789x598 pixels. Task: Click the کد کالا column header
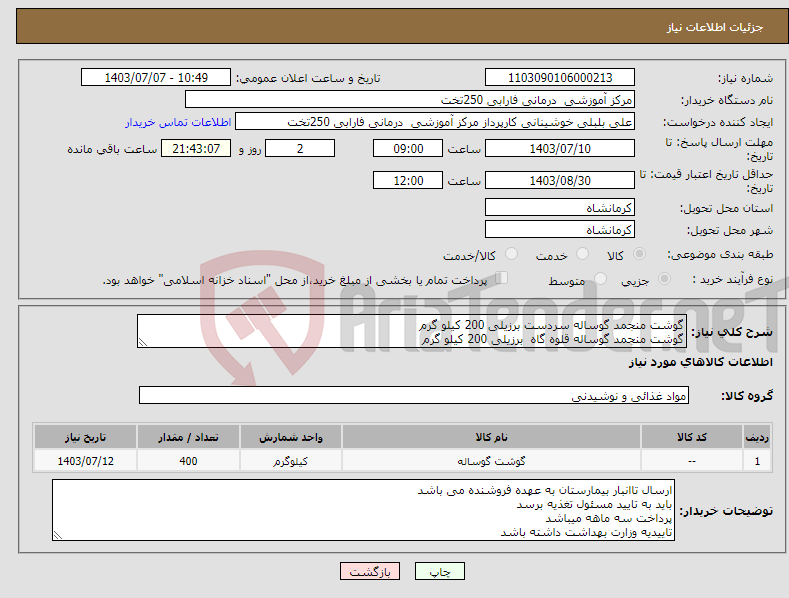pyautogui.click(x=692, y=437)
